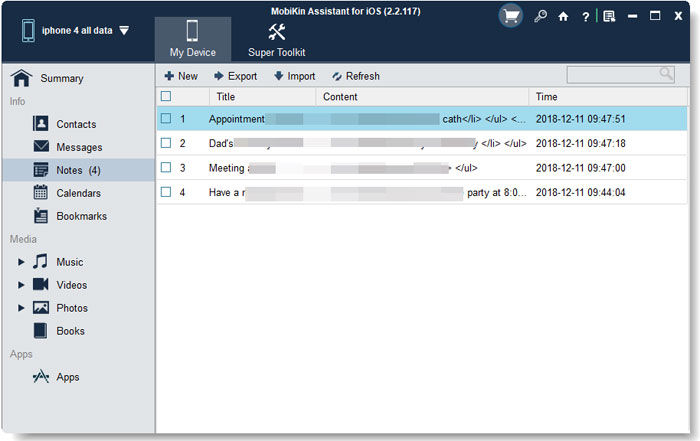The width and height of the screenshot is (700, 441).
Task: Open Bookmarks in the sidebar
Action: (81, 216)
